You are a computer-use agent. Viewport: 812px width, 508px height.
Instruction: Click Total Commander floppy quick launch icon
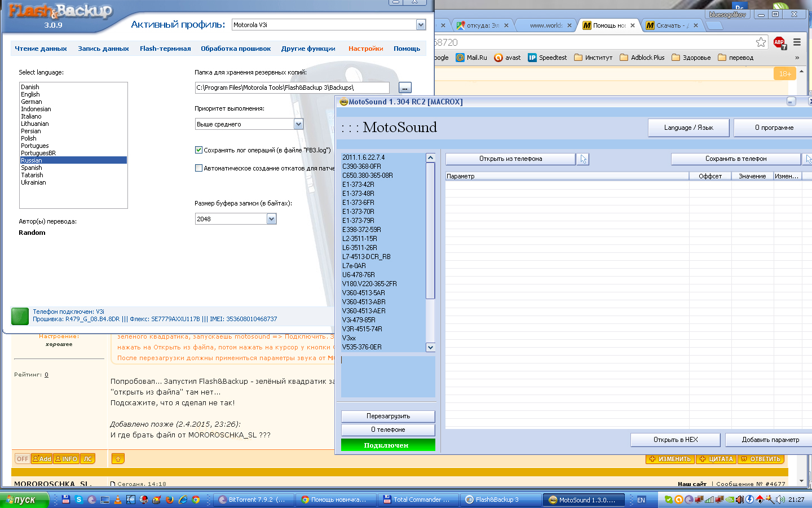tap(66, 500)
